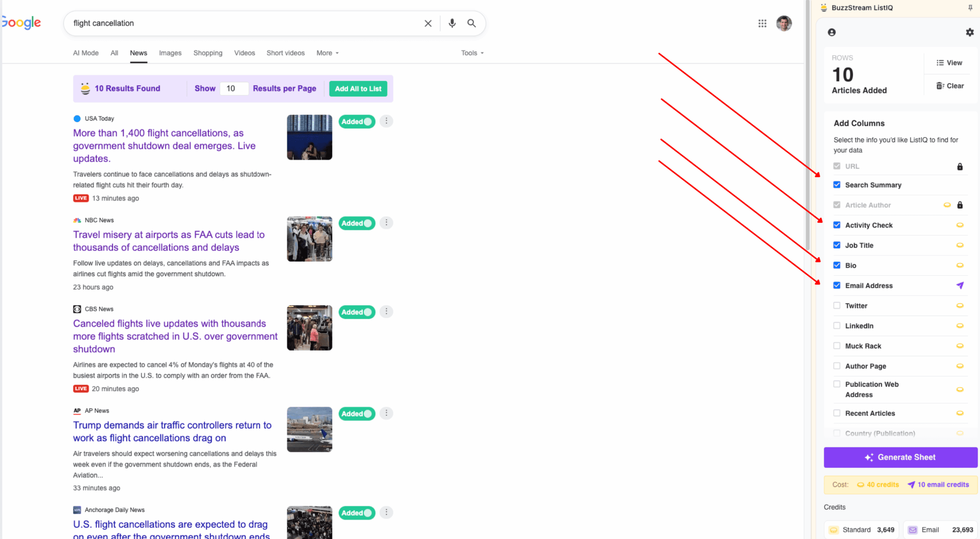Click Add All to List button
The image size is (980, 539).
[x=358, y=89]
